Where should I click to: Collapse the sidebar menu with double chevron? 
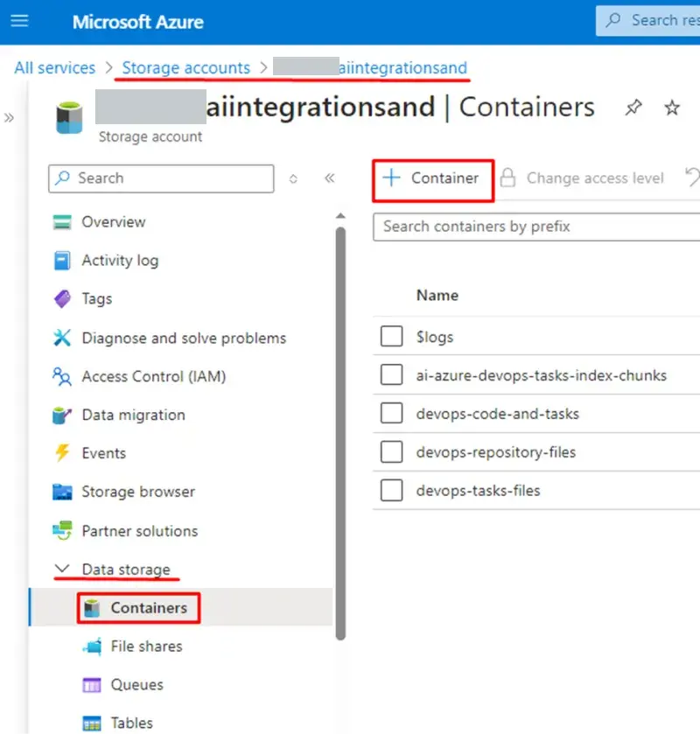pyautogui.click(x=330, y=178)
